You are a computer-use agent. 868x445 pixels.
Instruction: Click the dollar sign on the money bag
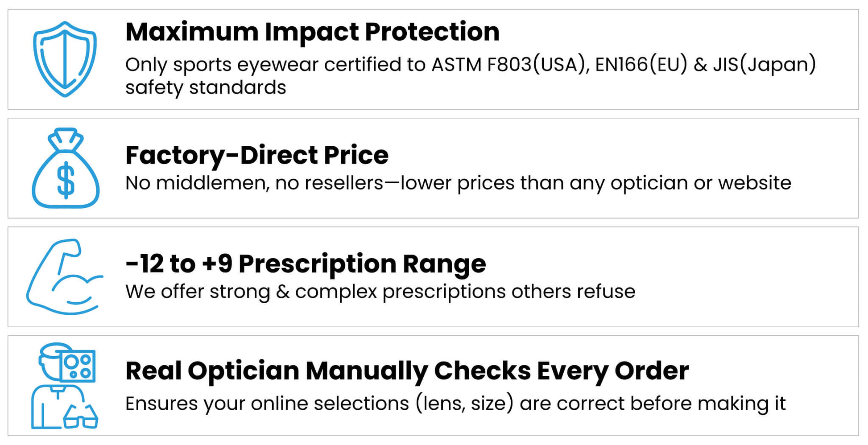(x=66, y=180)
